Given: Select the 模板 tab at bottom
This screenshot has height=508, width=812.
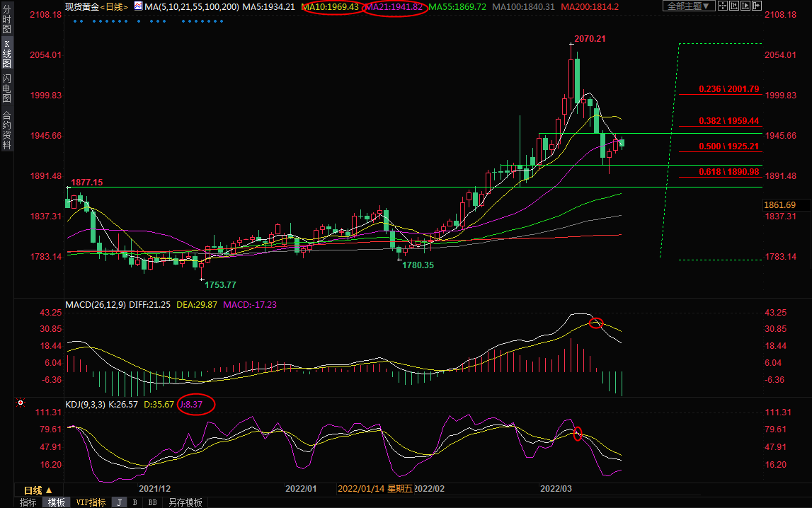Looking at the screenshot, I should point(57,502).
